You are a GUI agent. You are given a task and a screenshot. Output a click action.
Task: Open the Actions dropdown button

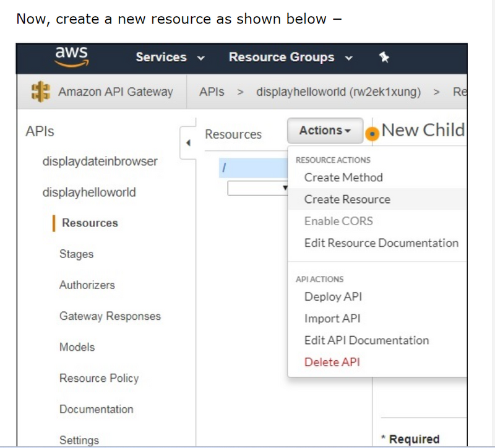pyautogui.click(x=325, y=131)
